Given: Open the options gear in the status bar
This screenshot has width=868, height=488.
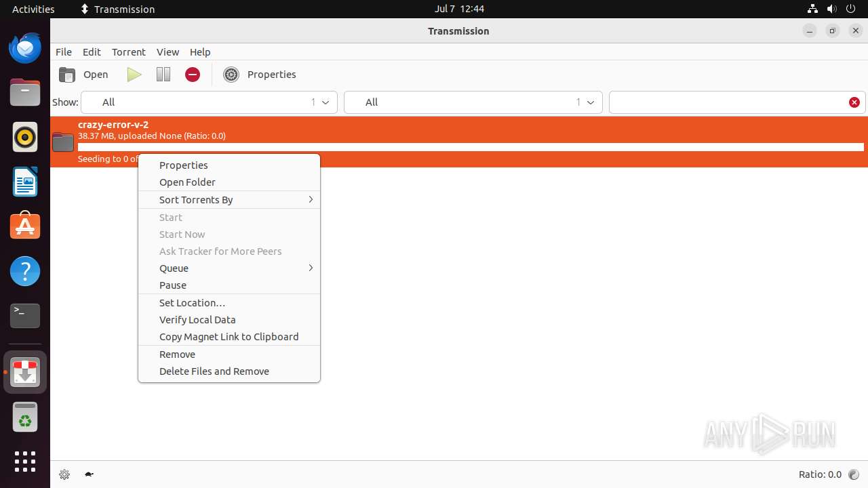Looking at the screenshot, I should pyautogui.click(x=64, y=474).
